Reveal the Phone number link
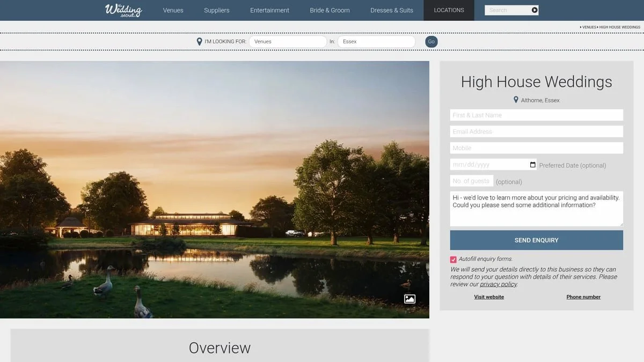 pyautogui.click(x=583, y=297)
